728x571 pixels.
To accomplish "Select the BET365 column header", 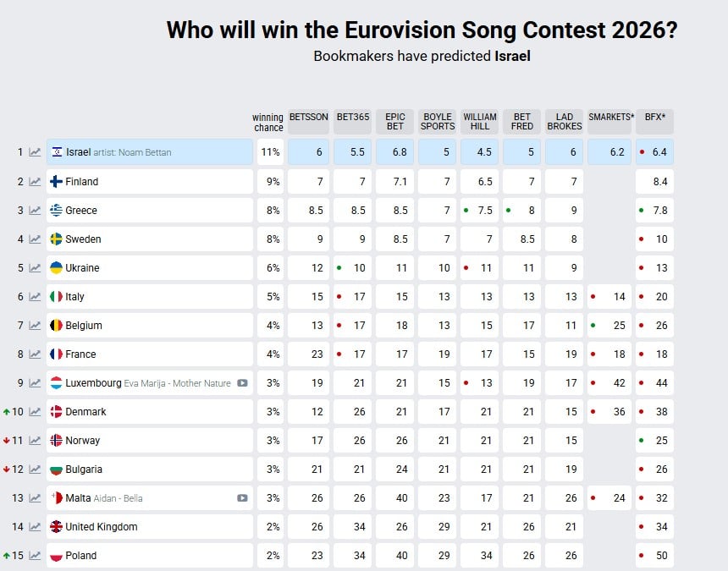I will click(x=352, y=118).
